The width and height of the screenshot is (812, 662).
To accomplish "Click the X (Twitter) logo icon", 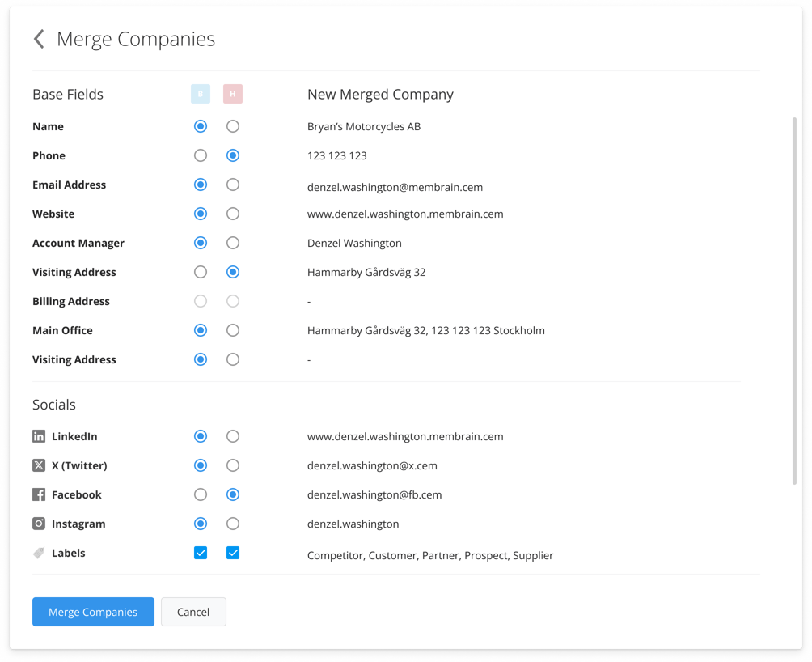I will click(x=39, y=465).
